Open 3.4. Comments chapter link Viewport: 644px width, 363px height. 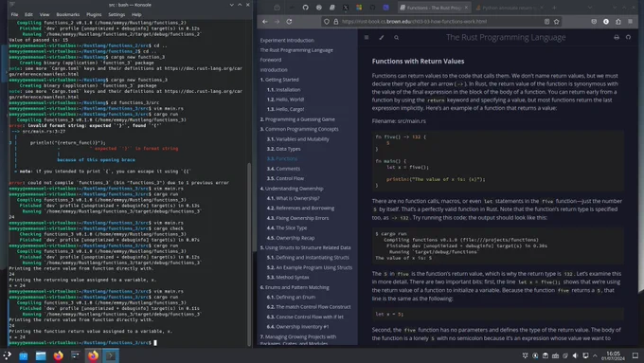[283, 169]
